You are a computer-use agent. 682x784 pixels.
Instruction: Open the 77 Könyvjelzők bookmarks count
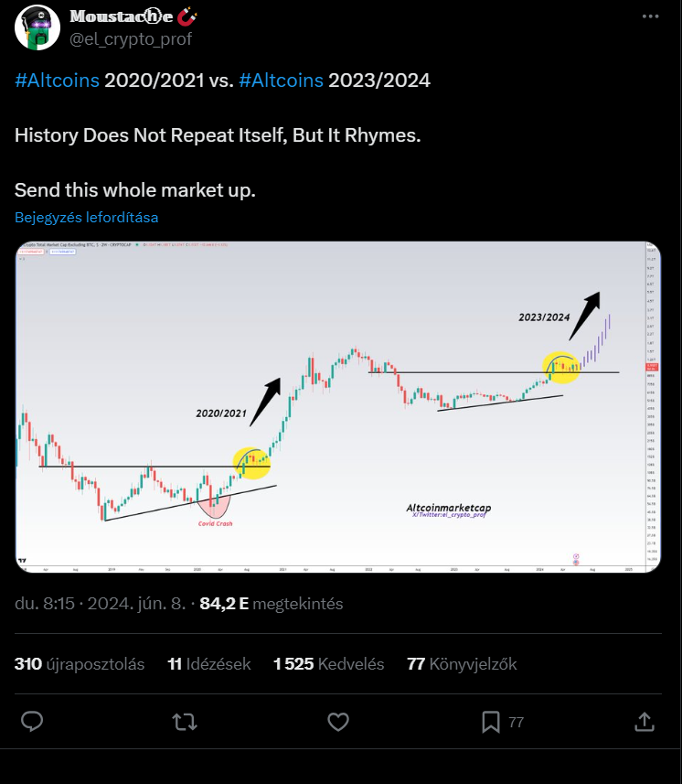point(463,664)
